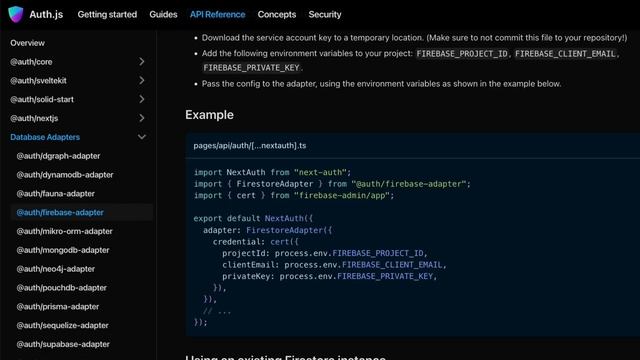This screenshot has width=640, height=360.
Task: Select the API Reference tab
Action: click(x=218, y=14)
